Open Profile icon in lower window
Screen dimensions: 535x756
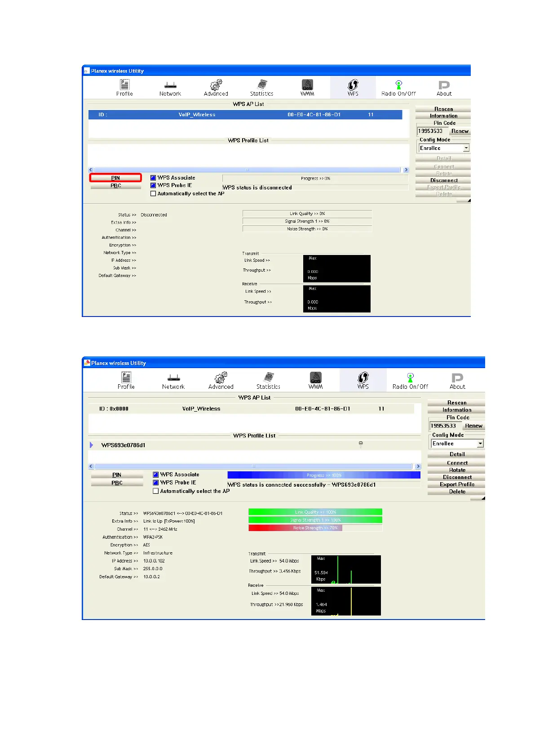[x=126, y=377]
